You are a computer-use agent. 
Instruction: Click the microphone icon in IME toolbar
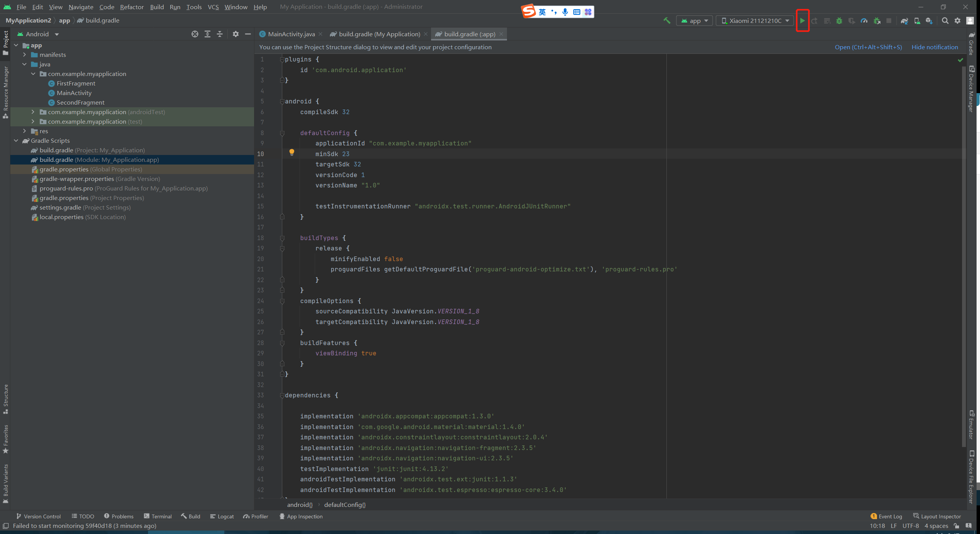[x=565, y=12]
